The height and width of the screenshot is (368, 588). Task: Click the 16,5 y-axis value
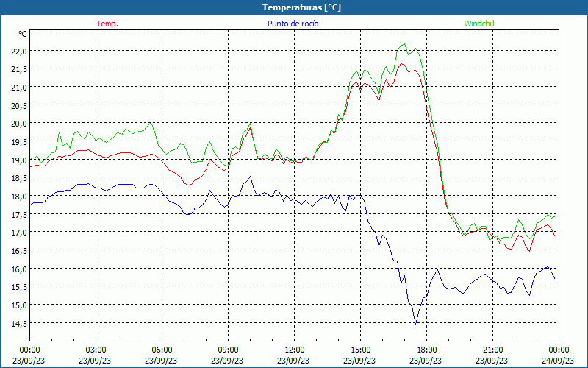(x=19, y=251)
